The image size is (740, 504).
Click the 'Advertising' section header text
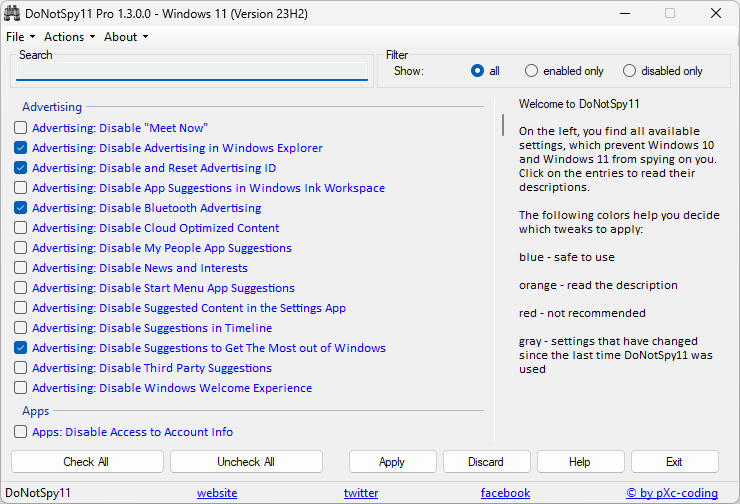click(52, 107)
